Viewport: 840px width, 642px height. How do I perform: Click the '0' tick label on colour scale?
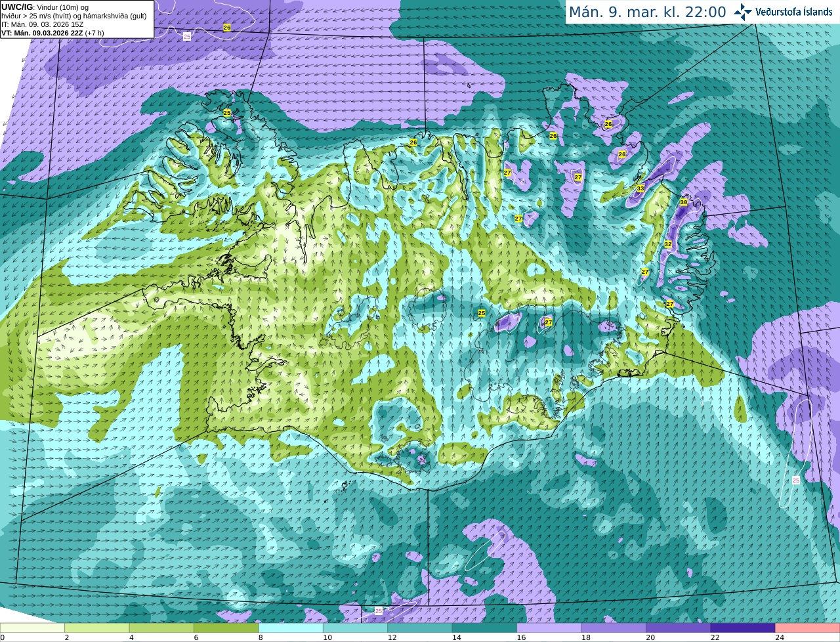tap(3, 637)
